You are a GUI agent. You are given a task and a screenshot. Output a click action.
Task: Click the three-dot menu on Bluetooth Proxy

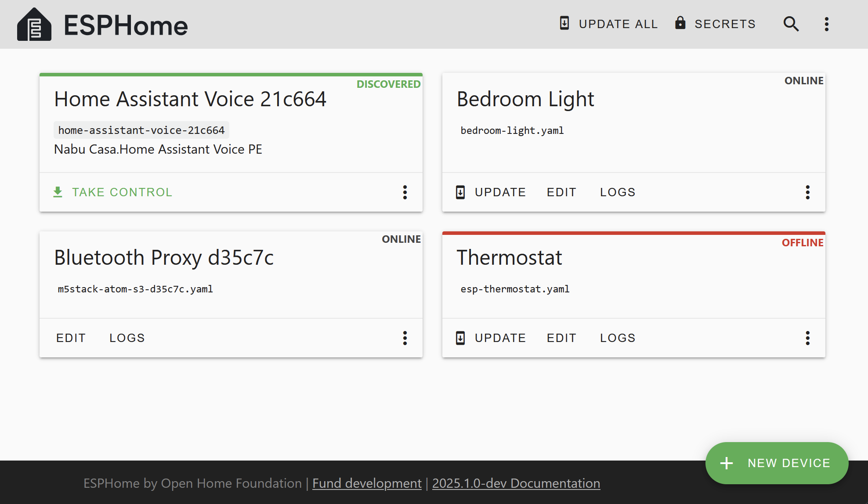click(405, 337)
